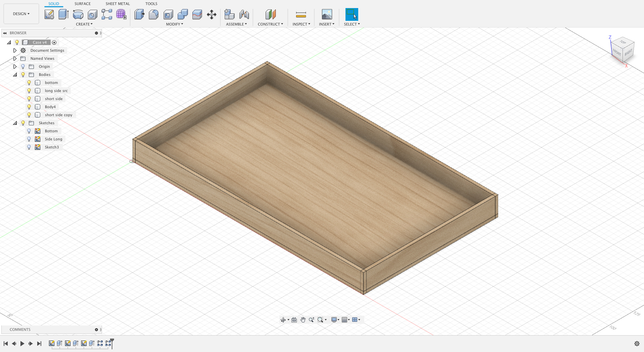Collapse the Bodies folder
644x352 pixels.
pos(15,75)
